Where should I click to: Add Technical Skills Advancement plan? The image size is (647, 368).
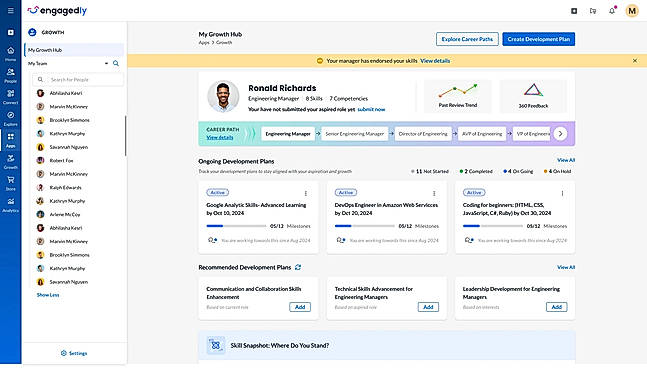(x=428, y=307)
